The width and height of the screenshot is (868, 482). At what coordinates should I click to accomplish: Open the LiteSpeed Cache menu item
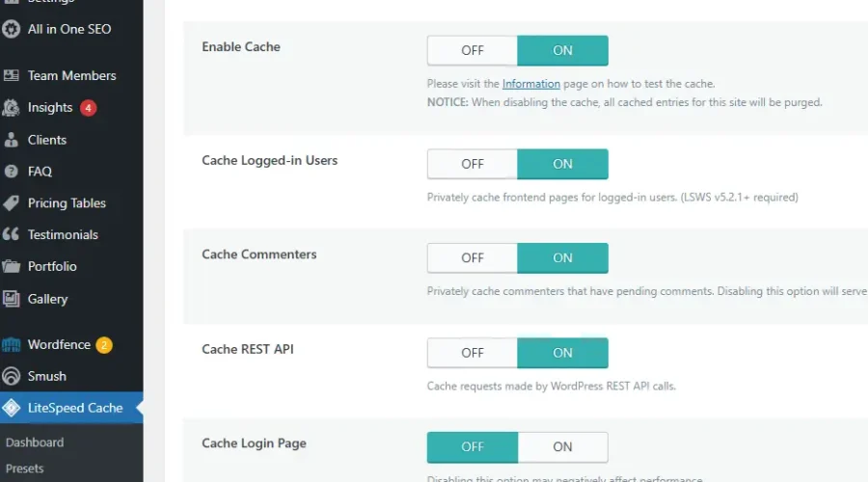[x=75, y=408]
